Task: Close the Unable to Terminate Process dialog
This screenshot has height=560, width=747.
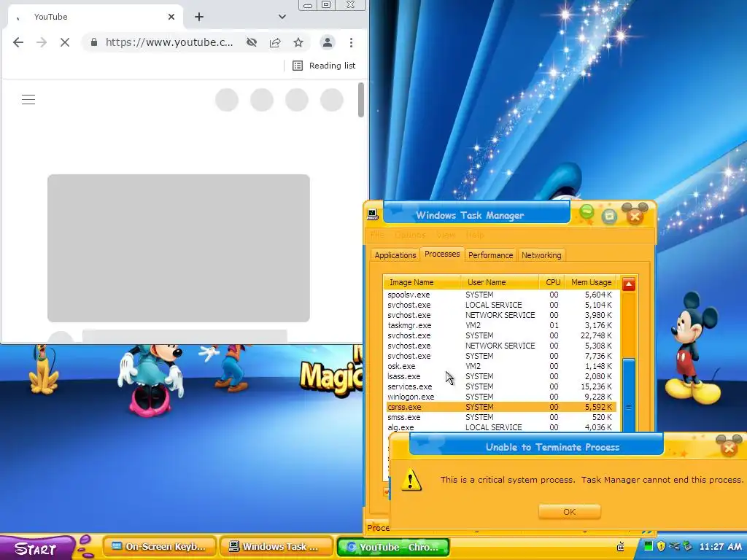Action: (x=729, y=447)
